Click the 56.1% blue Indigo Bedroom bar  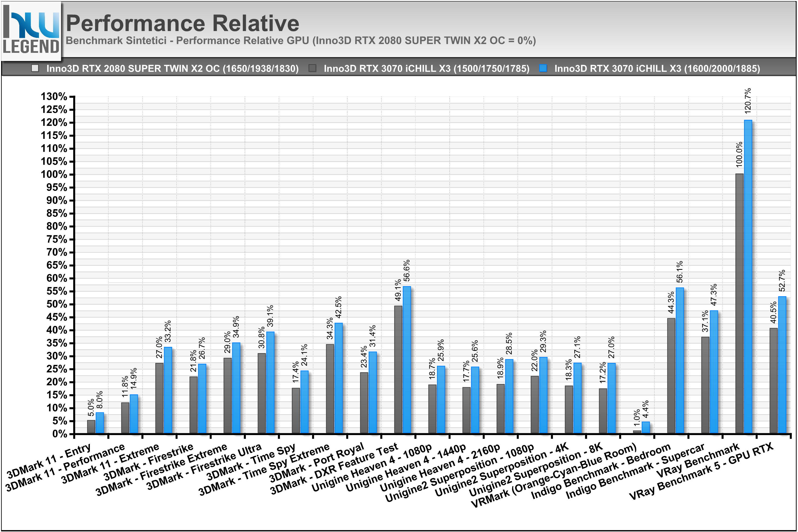(680, 361)
